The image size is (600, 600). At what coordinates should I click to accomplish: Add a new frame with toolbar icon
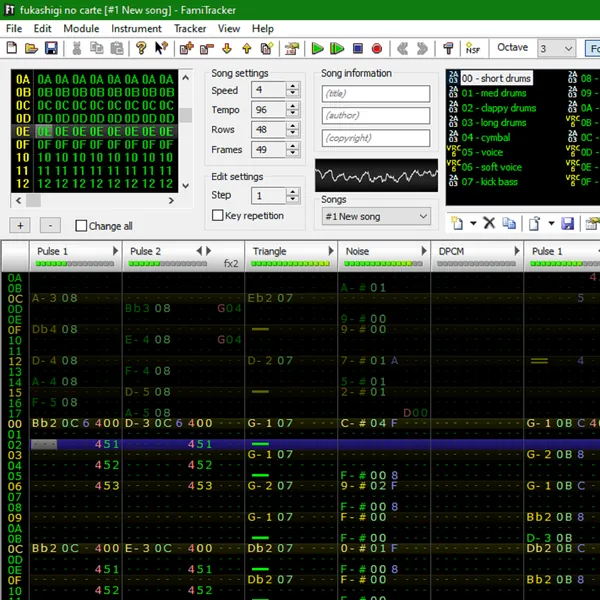coord(187,48)
